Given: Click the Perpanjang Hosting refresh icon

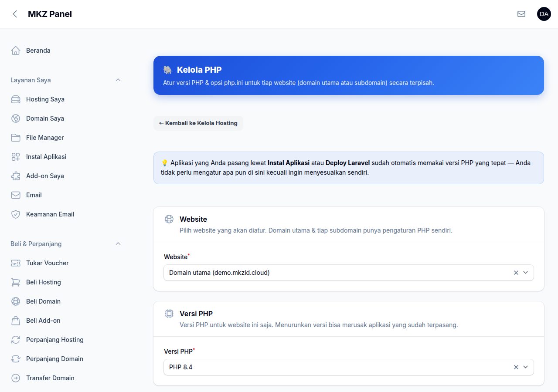Looking at the screenshot, I should [x=16, y=340].
